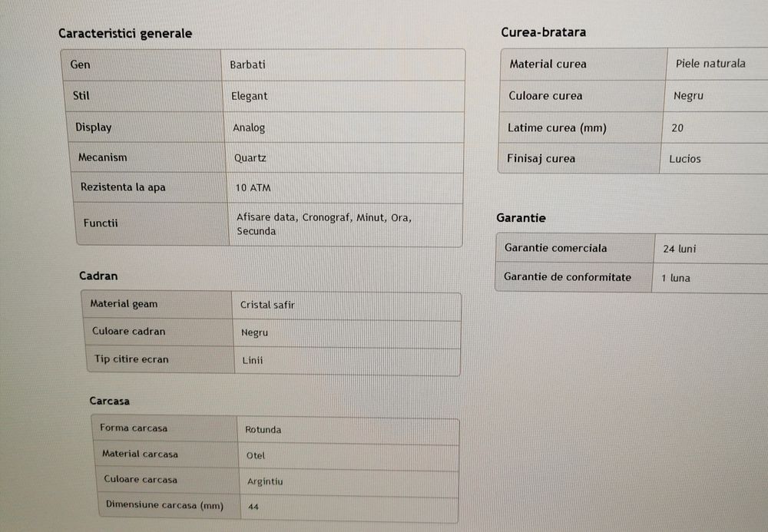Click the Stil row label
Image resolution: width=768 pixels, height=532 pixels.
click(81, 96)
